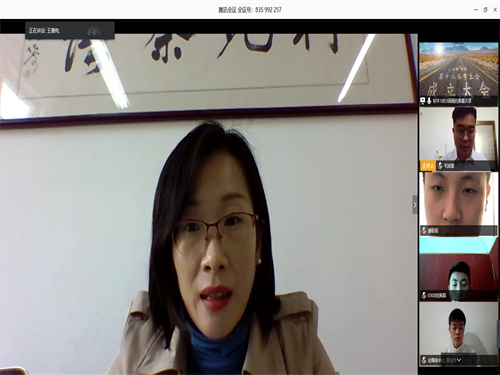Click the orange 主持人 host badge
Screen dimensions: 500x375
click(428, 166)
